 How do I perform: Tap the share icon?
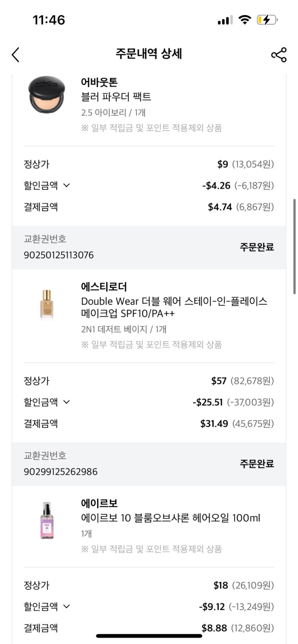279,54
